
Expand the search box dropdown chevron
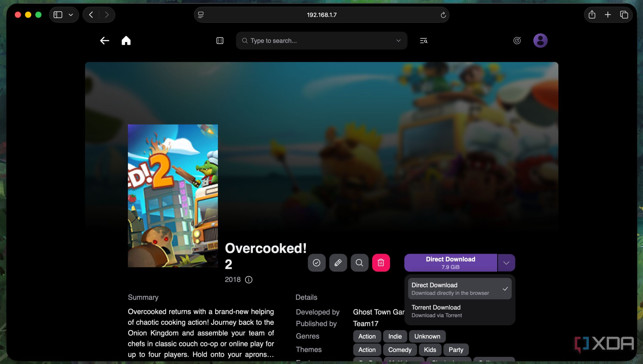click(398, 41)
